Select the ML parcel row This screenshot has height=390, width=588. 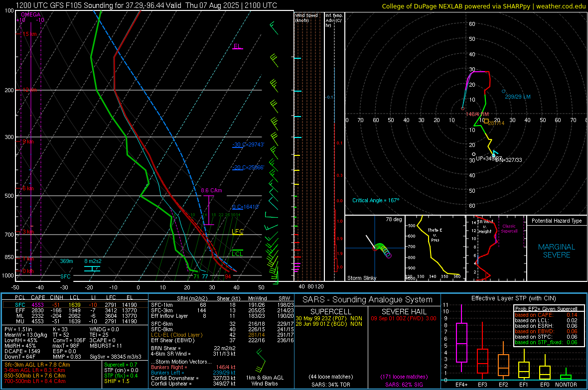tap(75, 316)
